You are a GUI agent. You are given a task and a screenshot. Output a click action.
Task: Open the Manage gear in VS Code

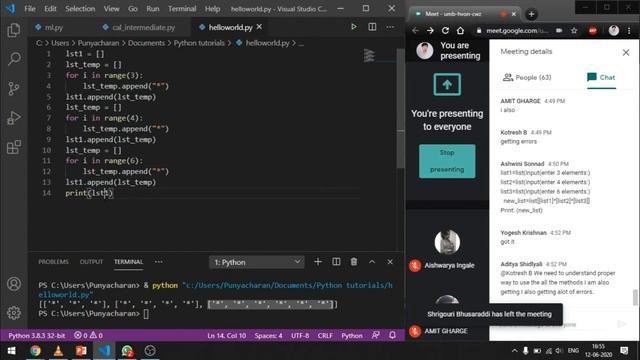(x=13, y=313)
